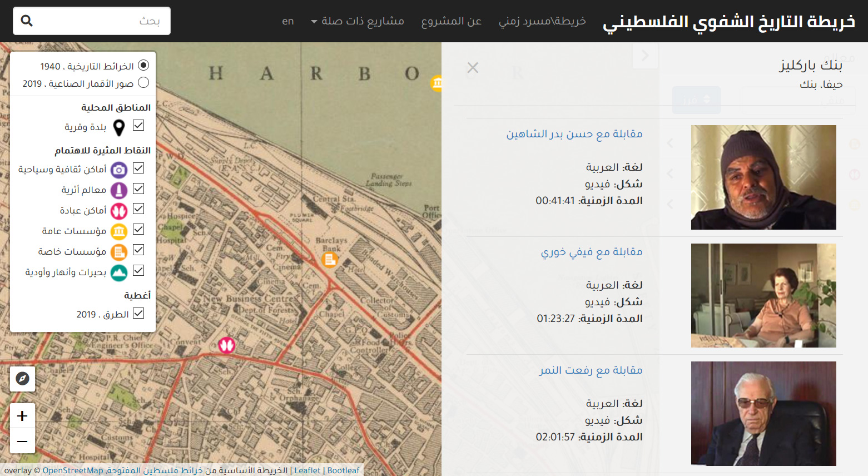Click the compass locate button on map
Viewport: 868px width, 476px height.
click(22, 379)
